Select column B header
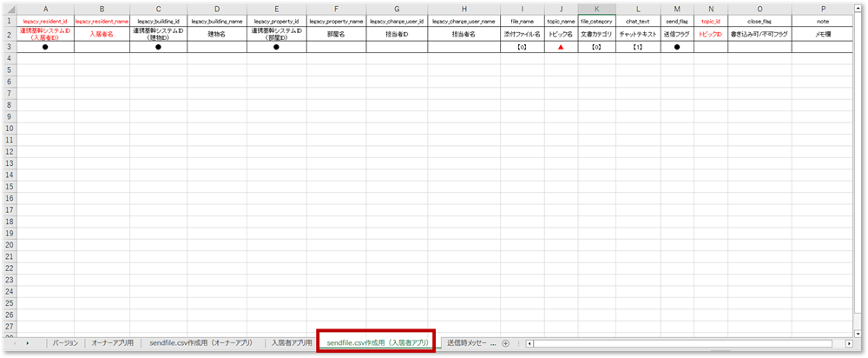868x358 pixels. click(x=102, y=10)
